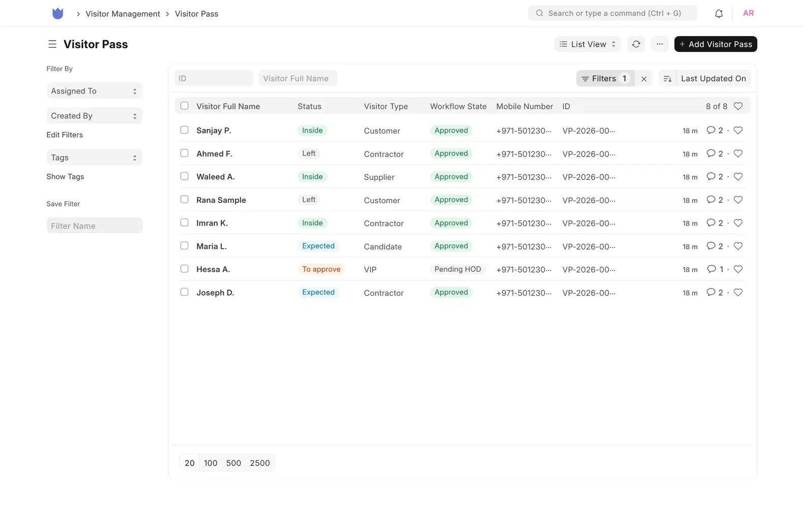
Task: Focus the top search command bar
Action: coord(613,13)
